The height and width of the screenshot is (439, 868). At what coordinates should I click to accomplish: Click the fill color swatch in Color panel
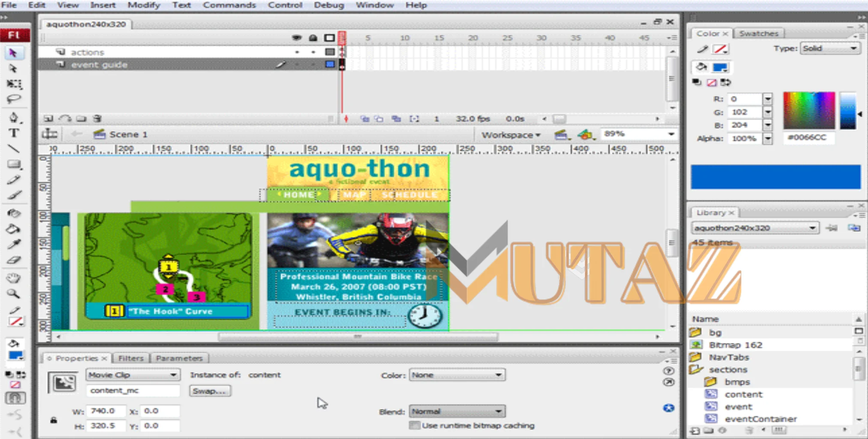720,67
